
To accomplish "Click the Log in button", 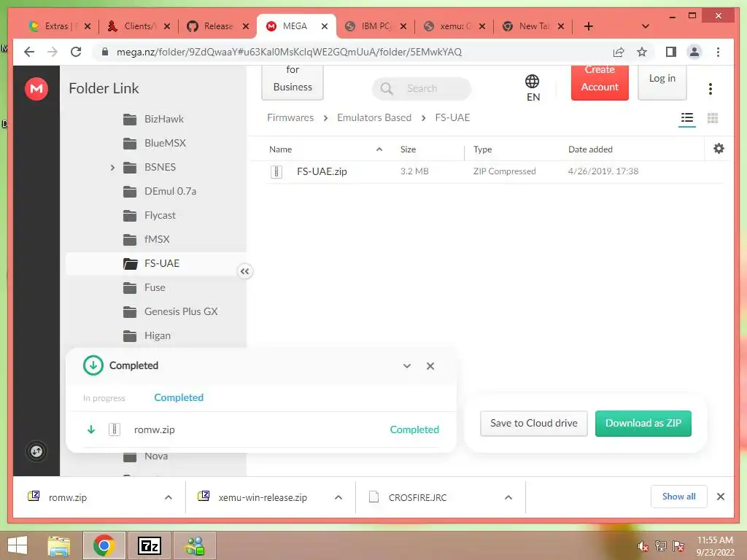I will [662, 82].
